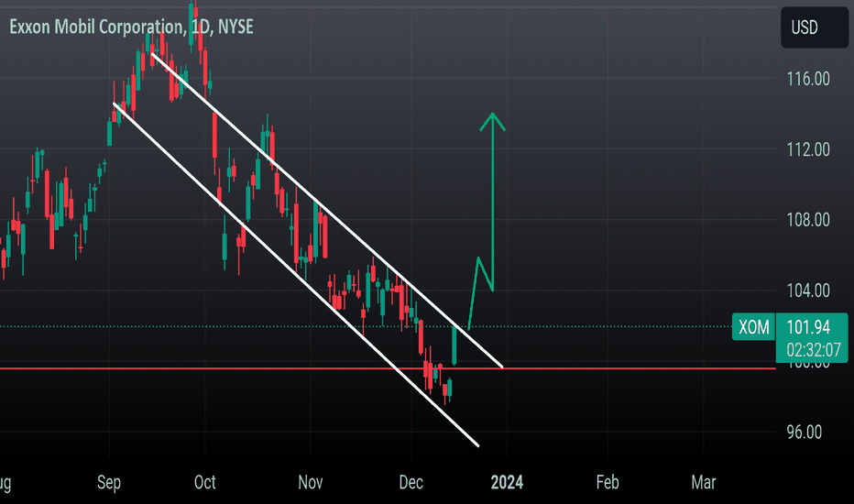Click the 112.00 price axis label
The width and height of the screenshot is (854, 504).
pos(808,150)
